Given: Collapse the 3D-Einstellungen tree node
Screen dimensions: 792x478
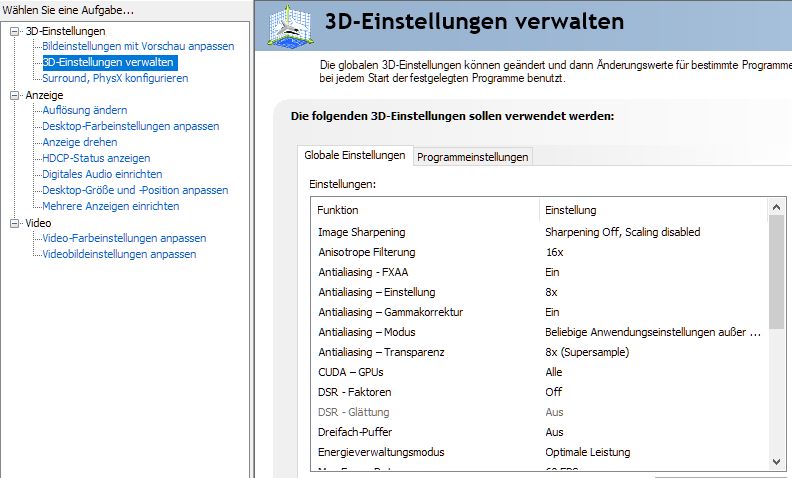Looking at the screenshot, I should pos(15,31).
